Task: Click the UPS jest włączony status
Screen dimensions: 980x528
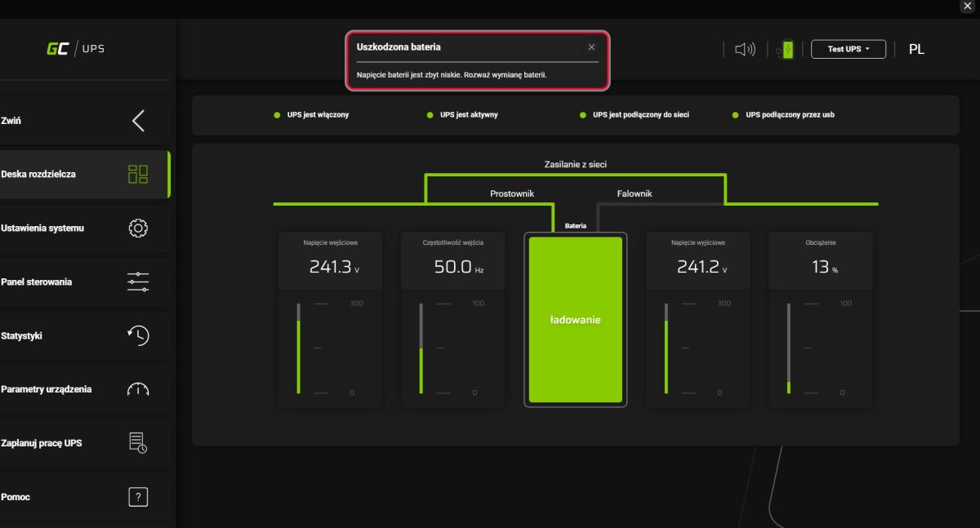Action: pyautogui.click(x=311, y=115)
